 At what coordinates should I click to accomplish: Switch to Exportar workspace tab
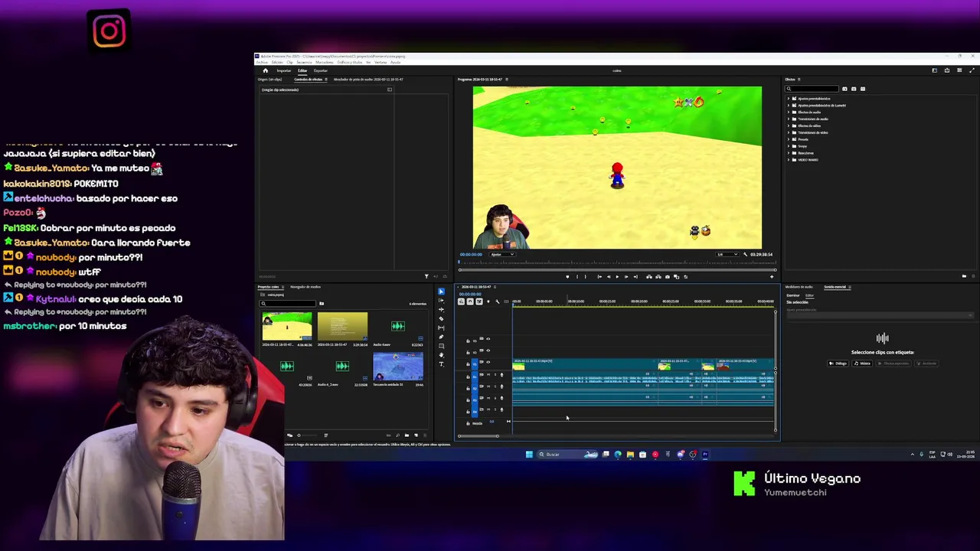pyautogui.click(x=321, y=70)
